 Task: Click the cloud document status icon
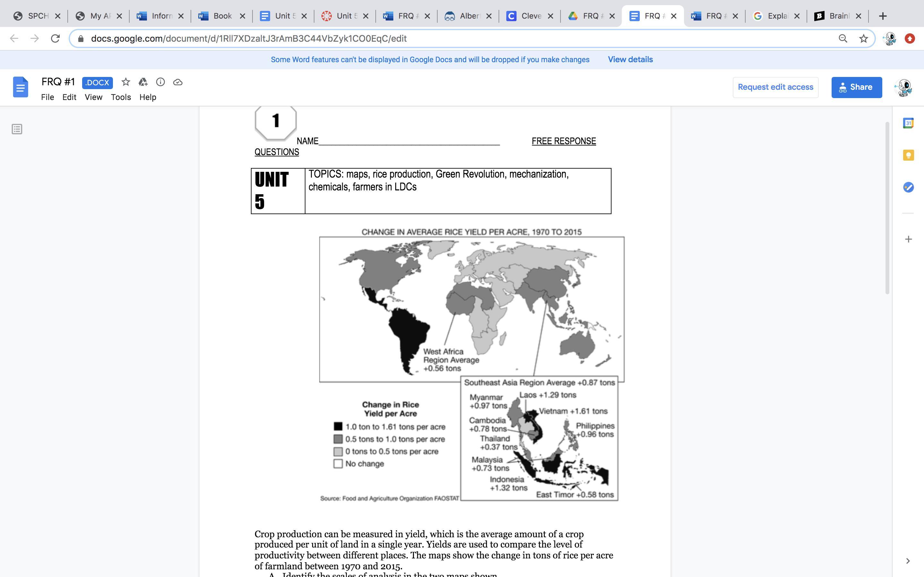click(177, 82)
